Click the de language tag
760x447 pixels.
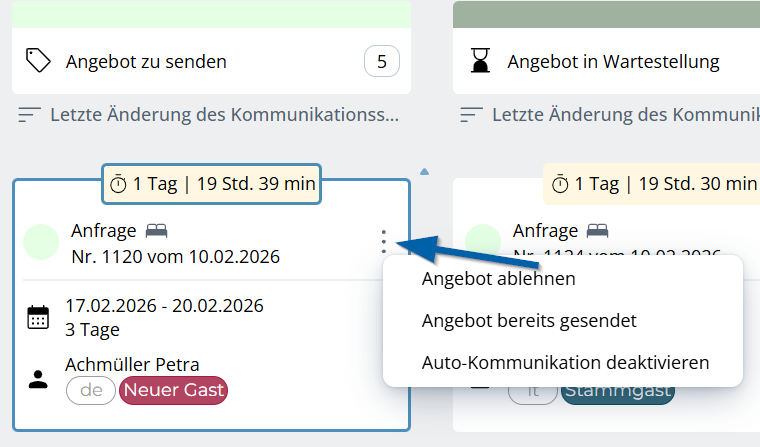[x=91, y=390]
